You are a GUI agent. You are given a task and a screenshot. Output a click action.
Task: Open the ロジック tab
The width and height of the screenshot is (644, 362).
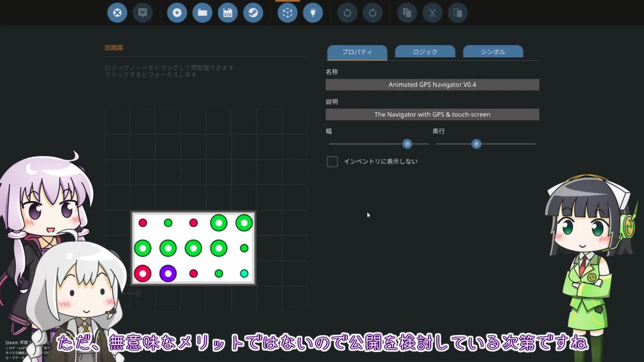point(425,52)
